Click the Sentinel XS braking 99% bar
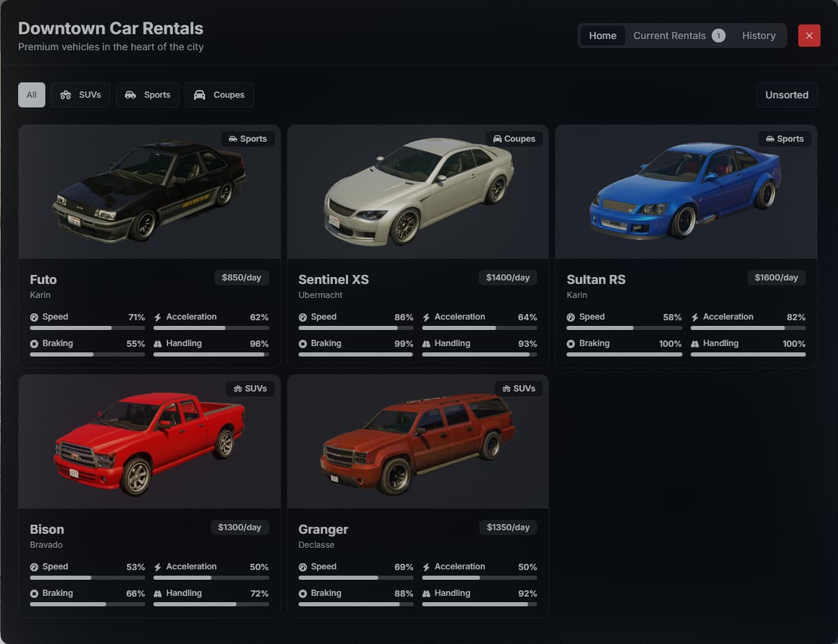The image size is (838, 644). point(356,354)
